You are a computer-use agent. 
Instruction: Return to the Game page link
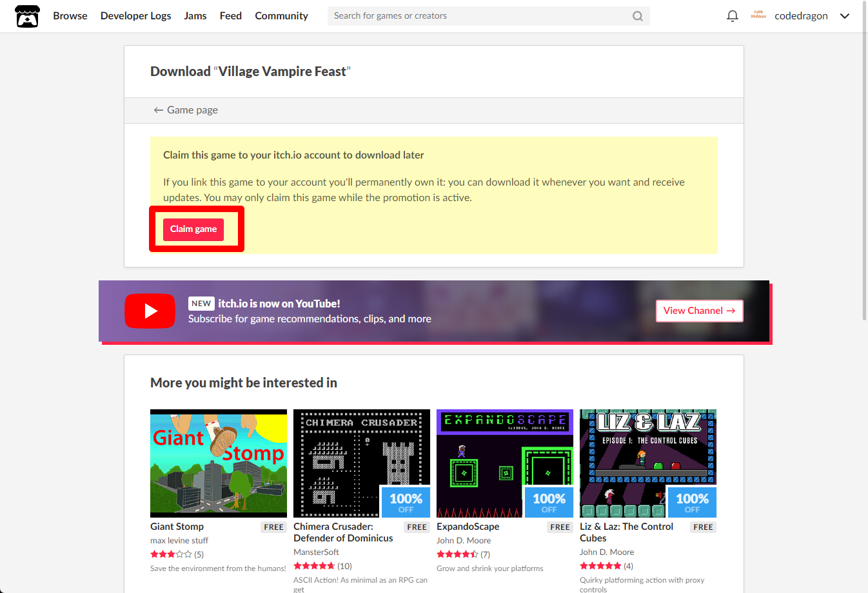(186, 110)
